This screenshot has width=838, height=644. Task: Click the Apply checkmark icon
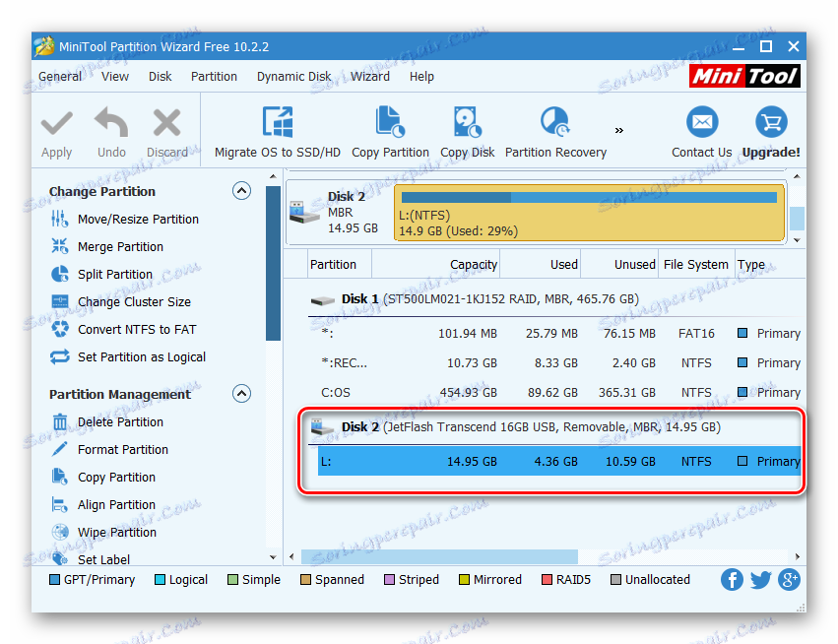(57, 123)
